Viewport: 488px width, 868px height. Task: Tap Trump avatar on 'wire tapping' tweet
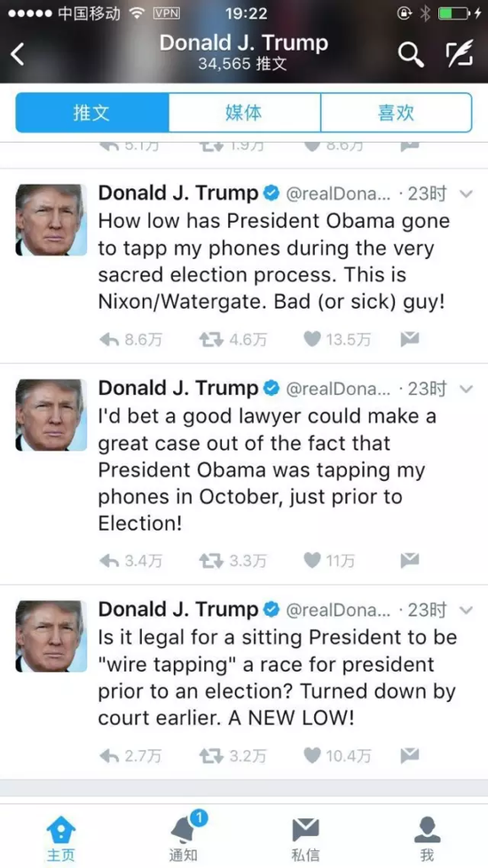click(x=51, y=636)
